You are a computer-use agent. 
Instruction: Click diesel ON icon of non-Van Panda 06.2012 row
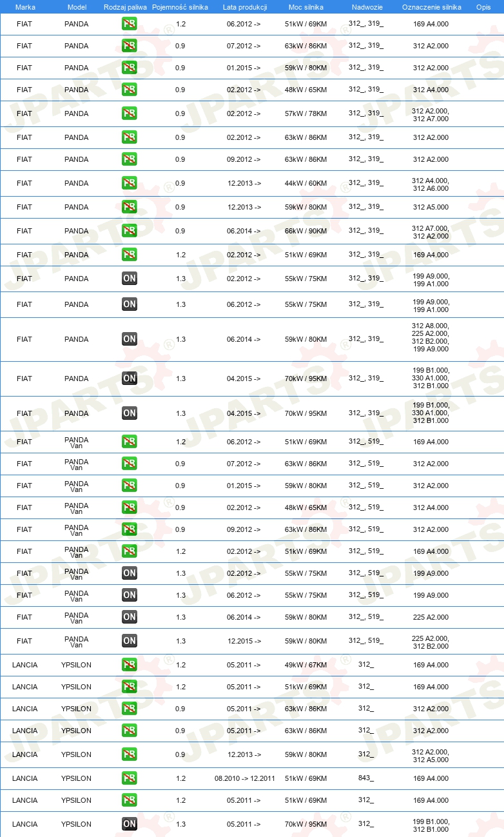point(130,304)
